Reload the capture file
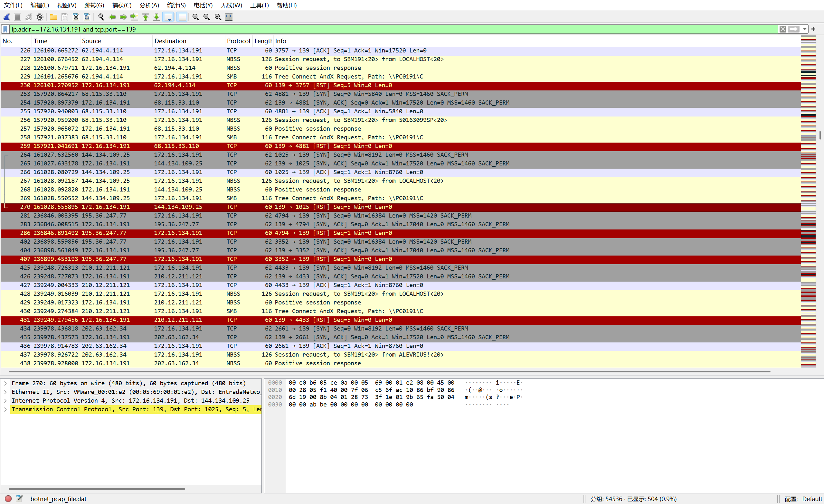This screenshot has height=504, width=824. (87, 17)
